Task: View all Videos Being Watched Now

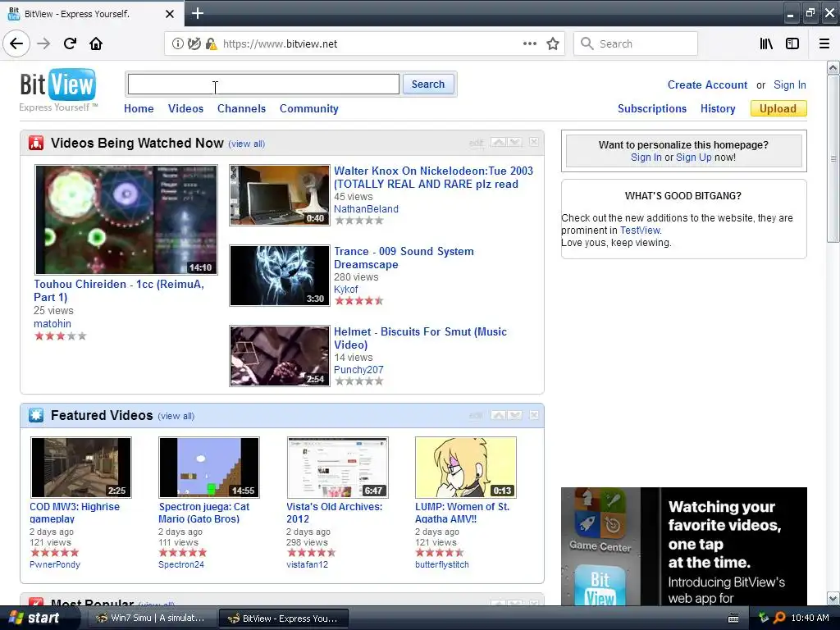Action: 246,144
